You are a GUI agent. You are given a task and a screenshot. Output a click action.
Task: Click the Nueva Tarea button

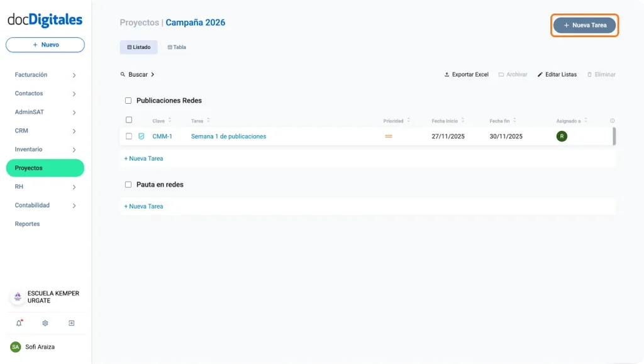click(584, 25)
